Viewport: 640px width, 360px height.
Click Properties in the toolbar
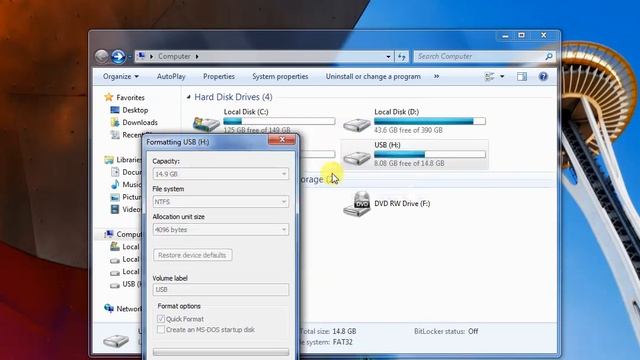(219, 76)
